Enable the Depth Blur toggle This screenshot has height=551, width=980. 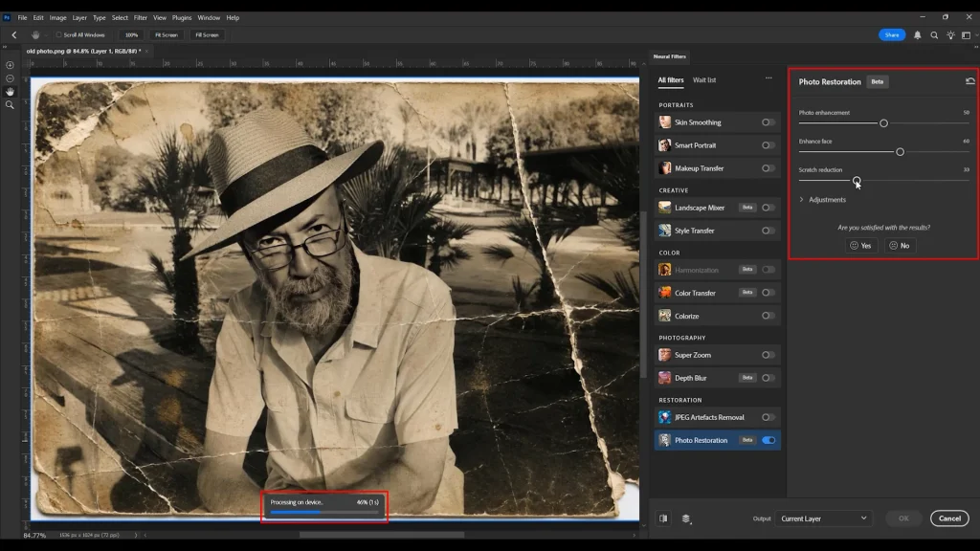[x=768, y=378]
